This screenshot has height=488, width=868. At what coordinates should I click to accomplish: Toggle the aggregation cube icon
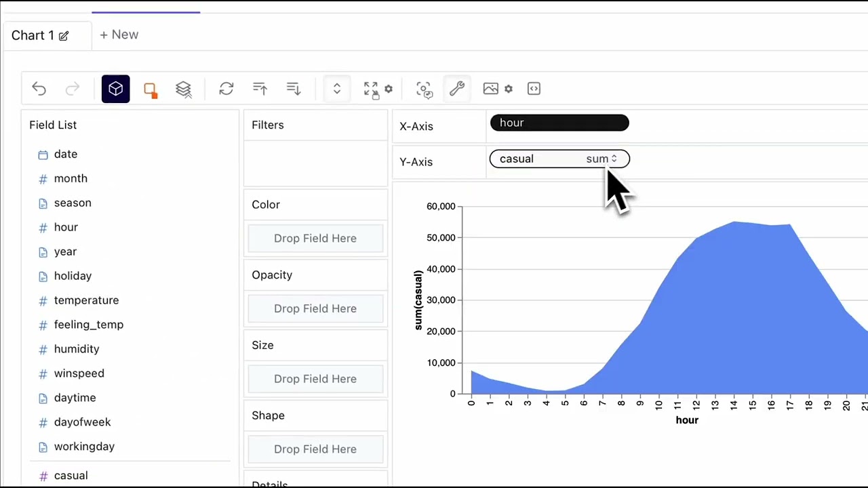click(x=116, y=89)
